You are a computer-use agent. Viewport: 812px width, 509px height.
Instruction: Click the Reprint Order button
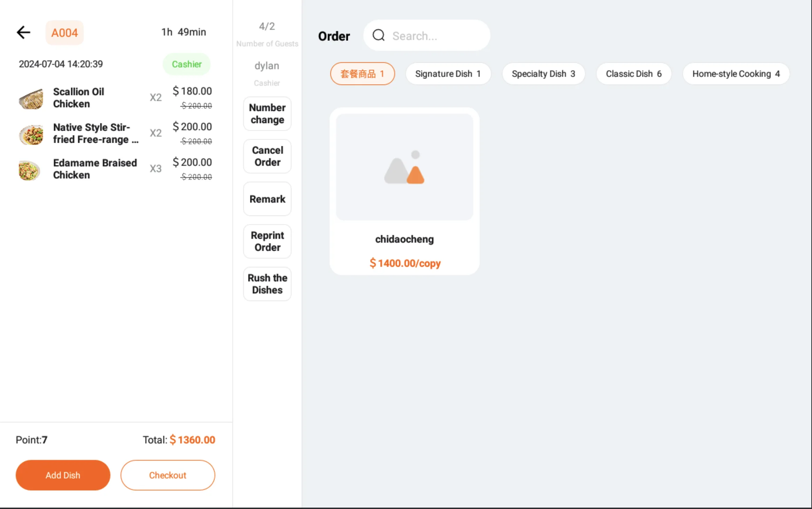point(267,241)
